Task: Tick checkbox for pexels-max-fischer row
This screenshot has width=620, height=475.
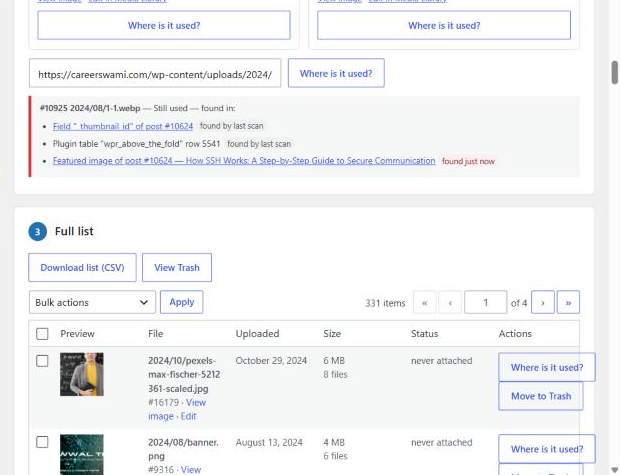Action: (42, 361)
